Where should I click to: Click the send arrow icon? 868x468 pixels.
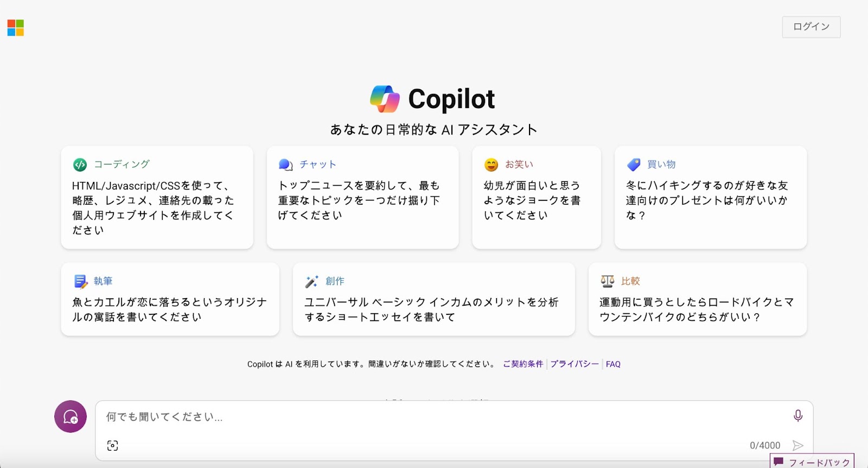797,446
